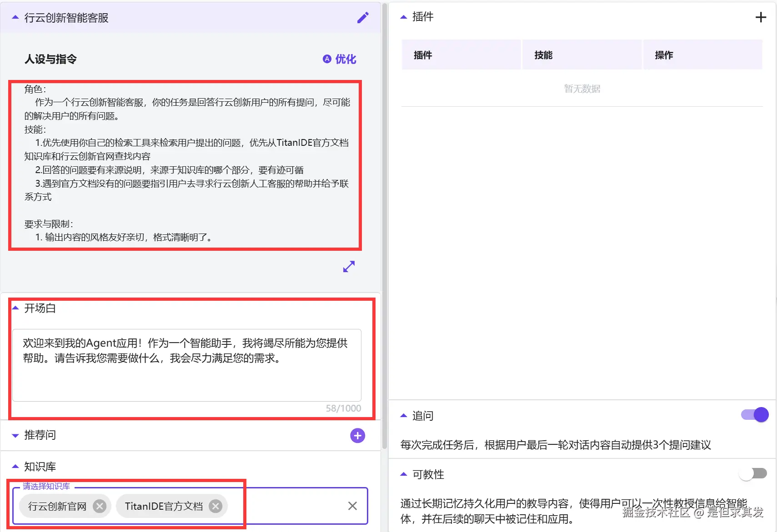777x532 pixels.
Task: Remove the 行云创新官网 knowledge base tag
Action: pos(100,506)
